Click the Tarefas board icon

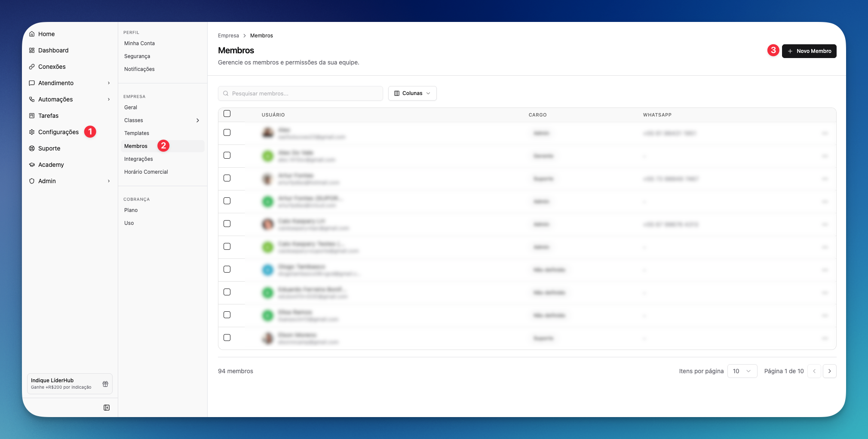[32, 116]
